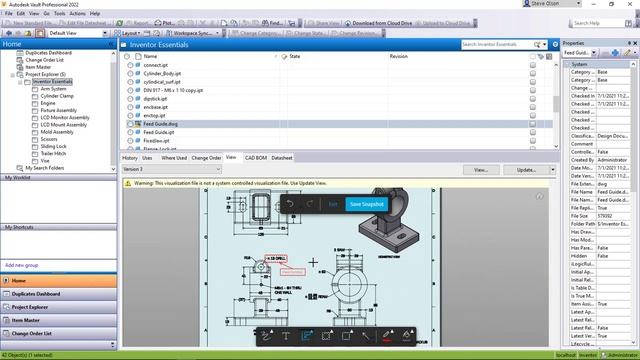Select the line markup tool
Image resolution: width=640 pixels, height=360 pixels.
[366, 336]
